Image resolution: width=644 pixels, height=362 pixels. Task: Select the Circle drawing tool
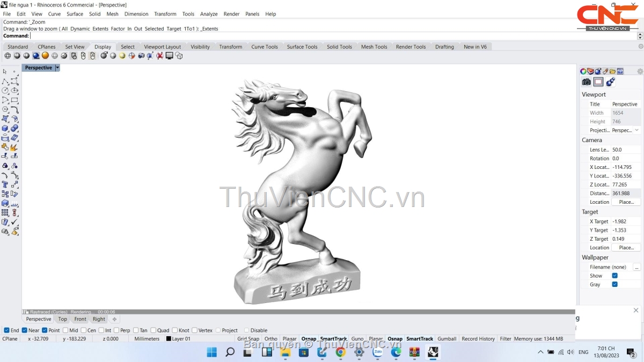(x=5, y=90)
